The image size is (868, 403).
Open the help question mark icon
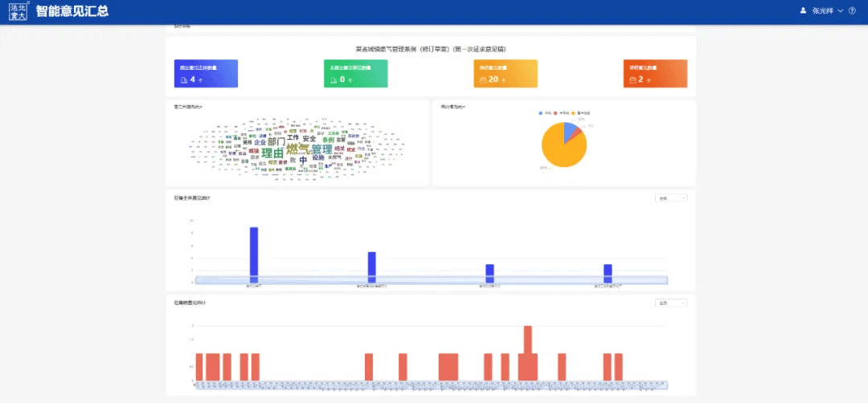[x=852, y=11]
